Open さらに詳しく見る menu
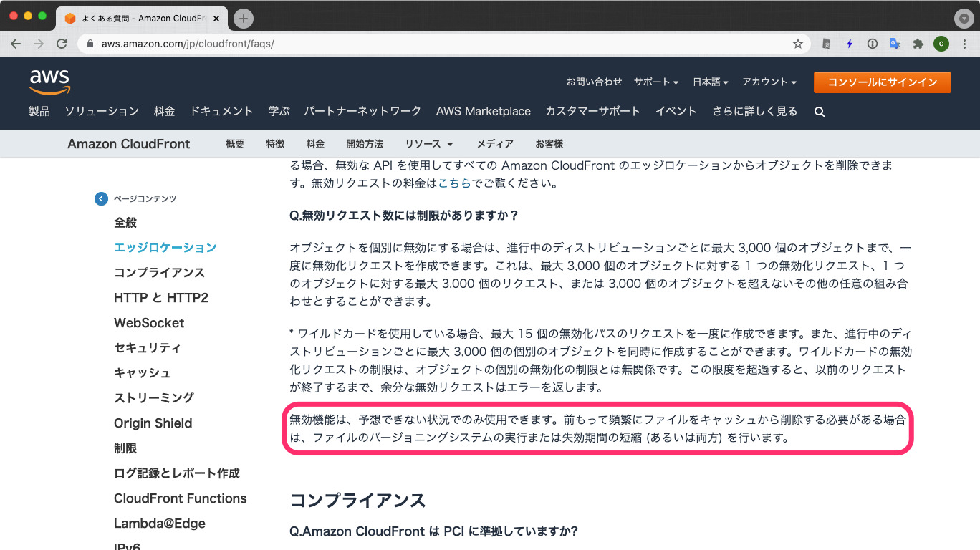Viewport: 980px width, 550px height. click(x=754, y=111)
